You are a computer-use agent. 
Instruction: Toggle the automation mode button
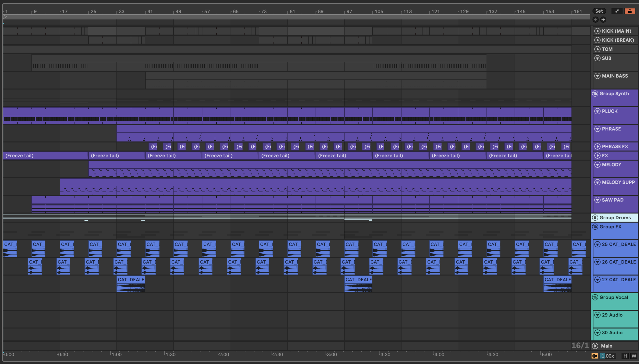pos(617,11)
